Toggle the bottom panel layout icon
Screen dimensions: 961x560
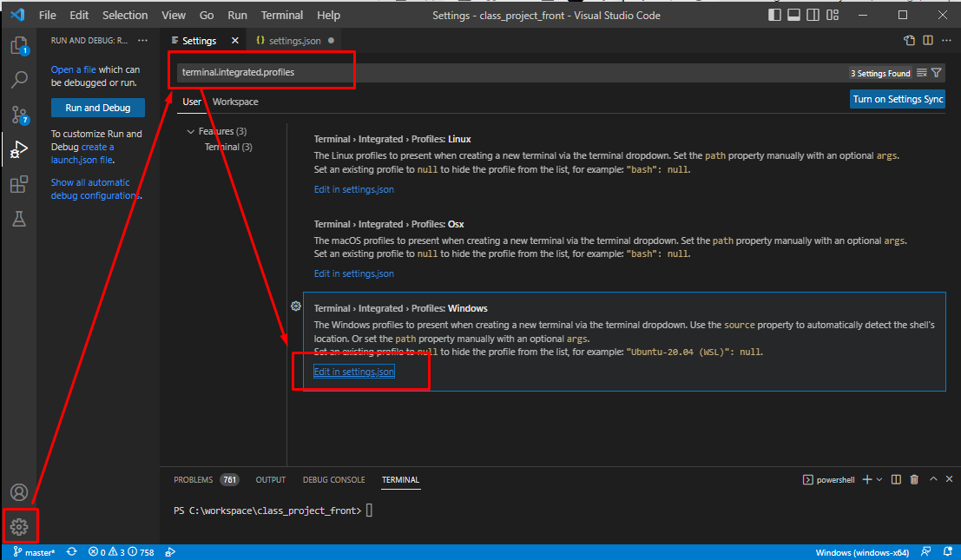pos(793,15)
